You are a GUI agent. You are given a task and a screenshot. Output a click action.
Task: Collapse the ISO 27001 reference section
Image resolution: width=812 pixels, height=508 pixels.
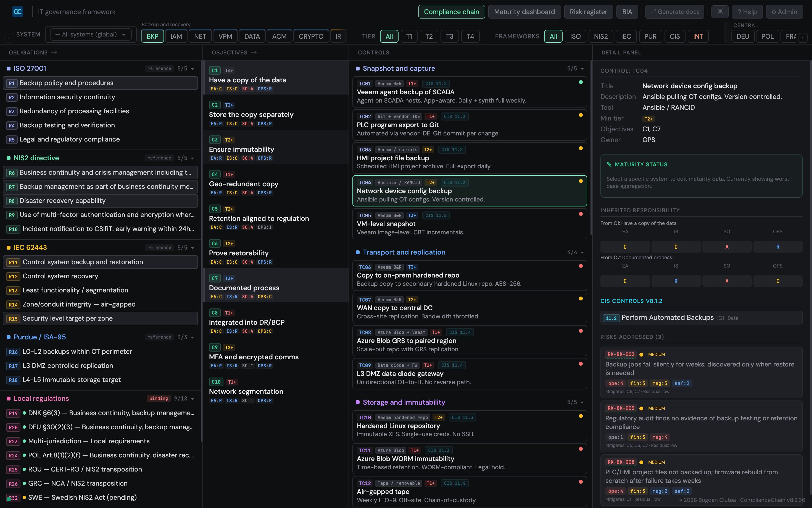(192, 68)
